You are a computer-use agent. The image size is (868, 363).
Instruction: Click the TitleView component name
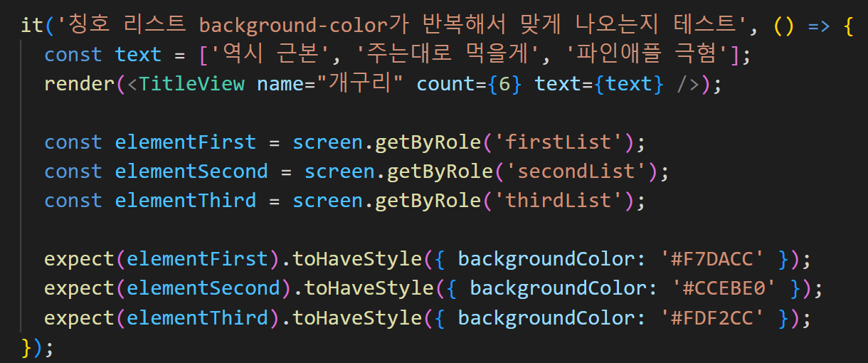pos(191,84)
